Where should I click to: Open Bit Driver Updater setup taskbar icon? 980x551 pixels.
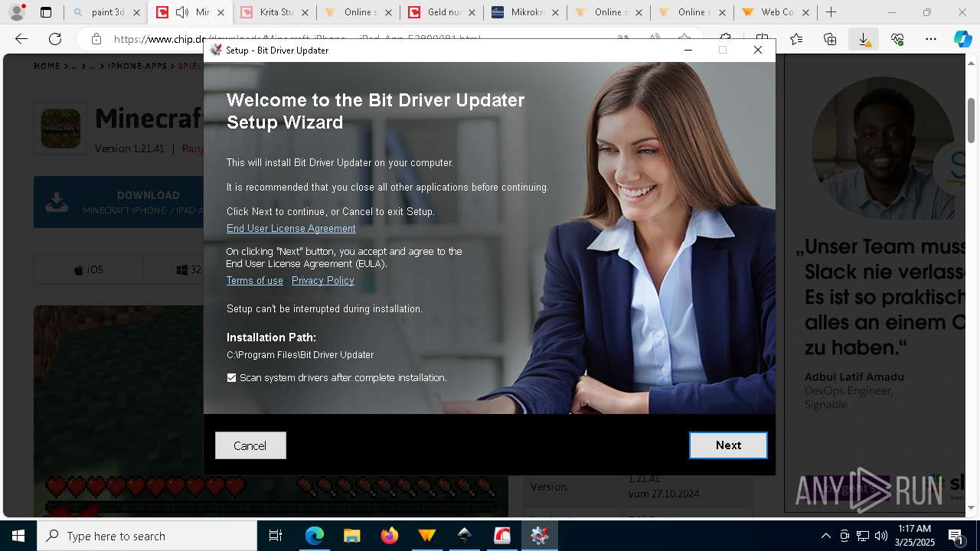(540, 536)
